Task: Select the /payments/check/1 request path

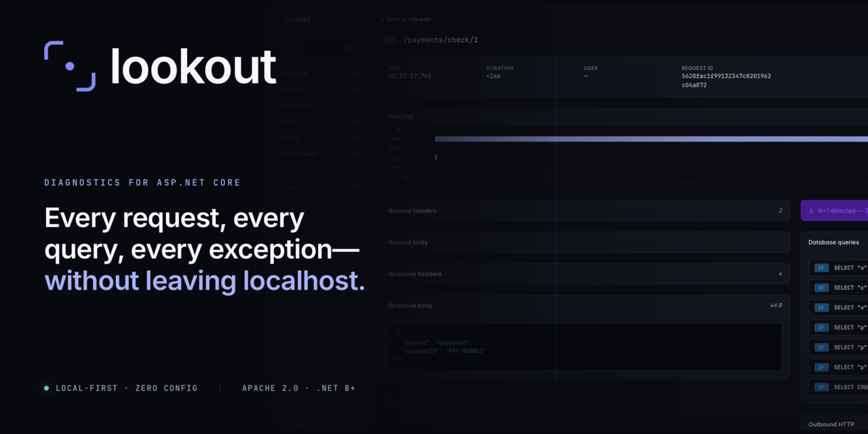Action: [x=441, y=40]
